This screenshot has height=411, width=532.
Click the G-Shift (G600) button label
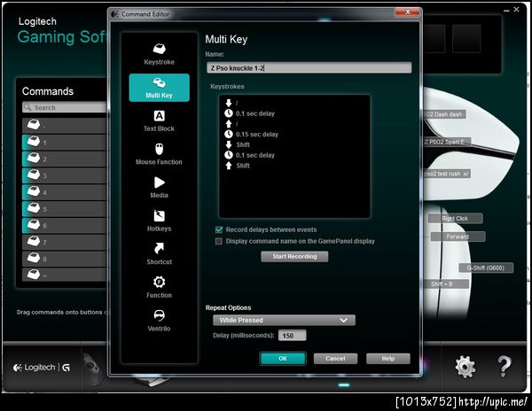coord(486,268)
